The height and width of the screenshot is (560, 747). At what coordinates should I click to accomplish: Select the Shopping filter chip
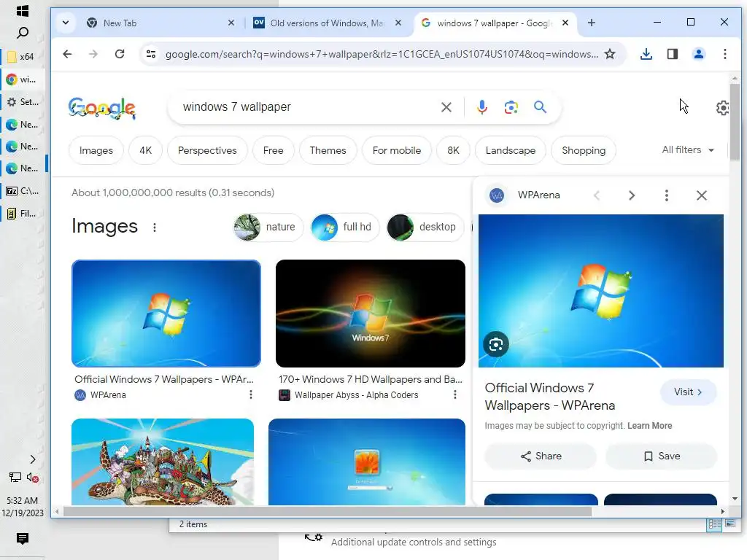coord(583,150)
